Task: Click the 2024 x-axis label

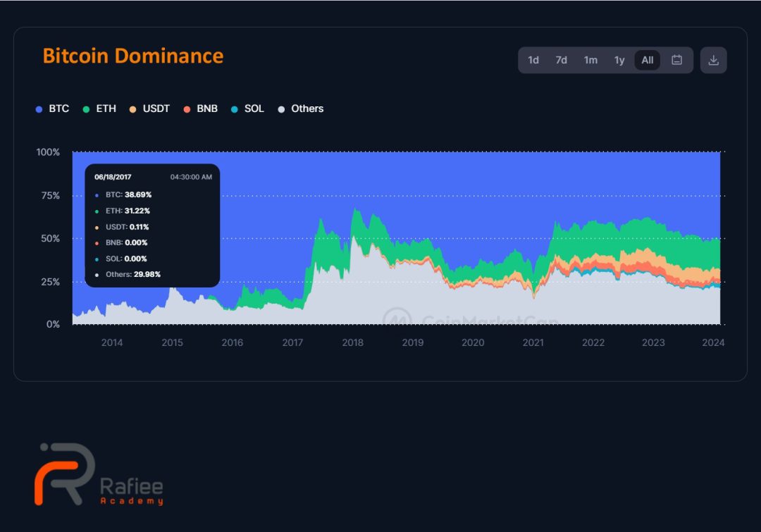Action: [x=713, y=342]
